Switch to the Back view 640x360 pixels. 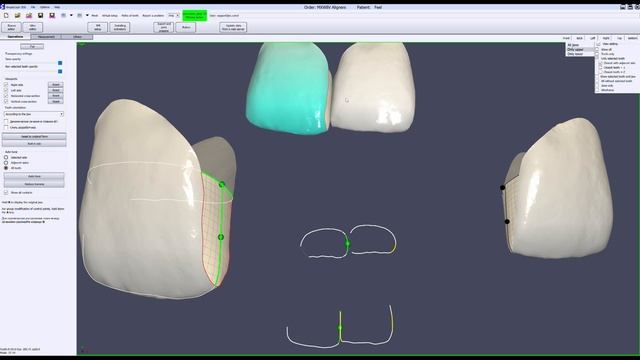point(579,38)
